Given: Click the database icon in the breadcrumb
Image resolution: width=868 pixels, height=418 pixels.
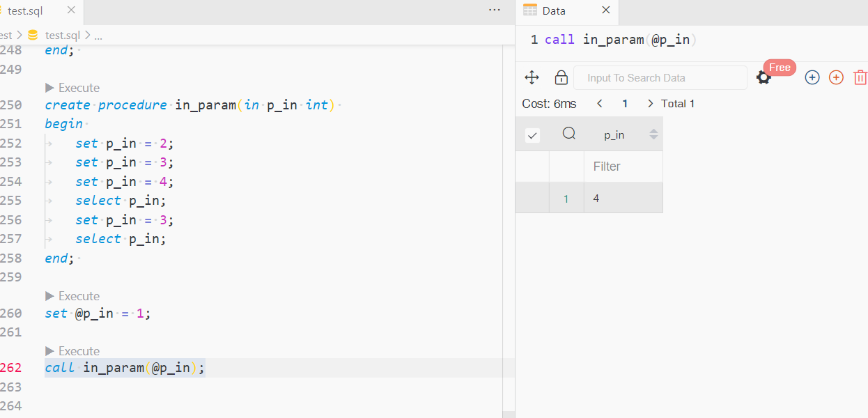Looking at the screenshot, I should tap(33, 35).
